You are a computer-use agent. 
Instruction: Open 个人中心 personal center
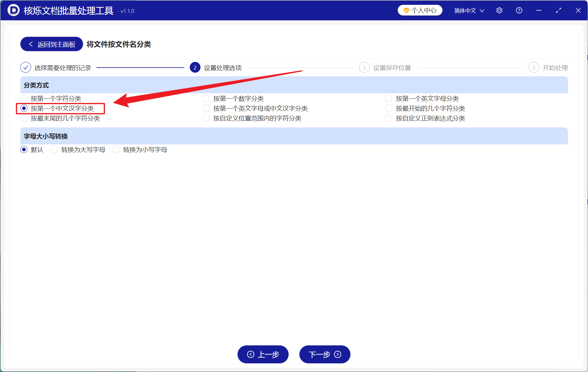(420, 10)
